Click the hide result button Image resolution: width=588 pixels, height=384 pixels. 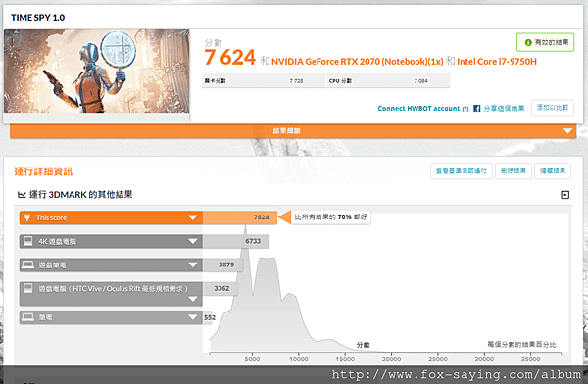coord(553,171)
